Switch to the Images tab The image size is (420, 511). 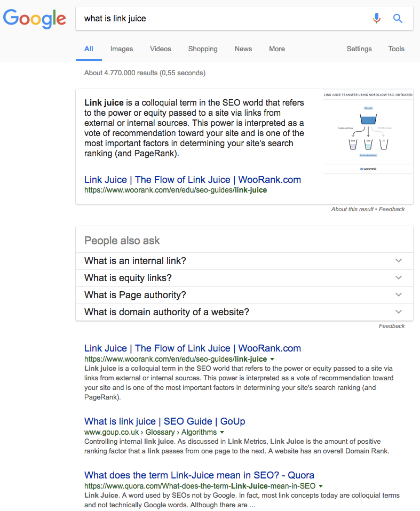pos(121,49)
